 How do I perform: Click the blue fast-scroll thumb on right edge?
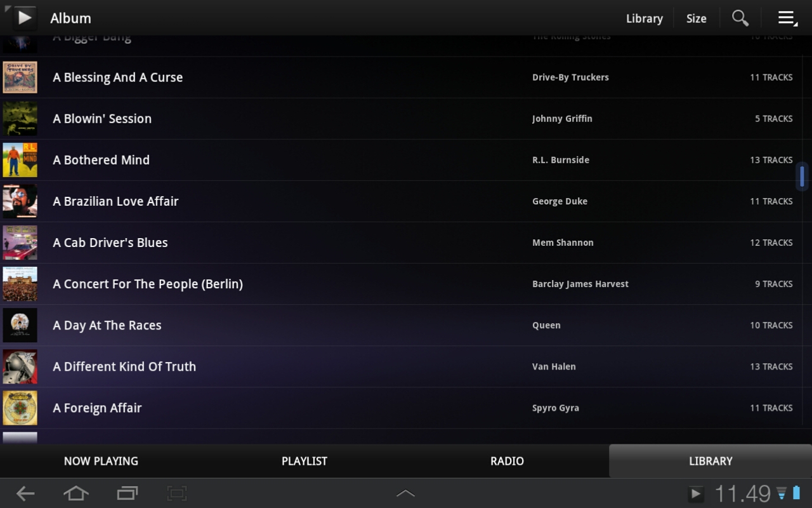(802, 176)
